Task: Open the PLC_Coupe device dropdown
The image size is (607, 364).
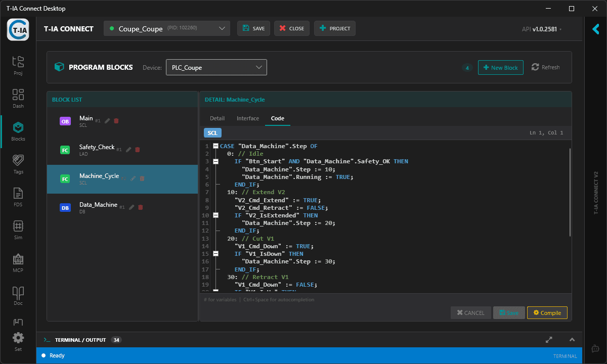Action: tap(216, 67)
